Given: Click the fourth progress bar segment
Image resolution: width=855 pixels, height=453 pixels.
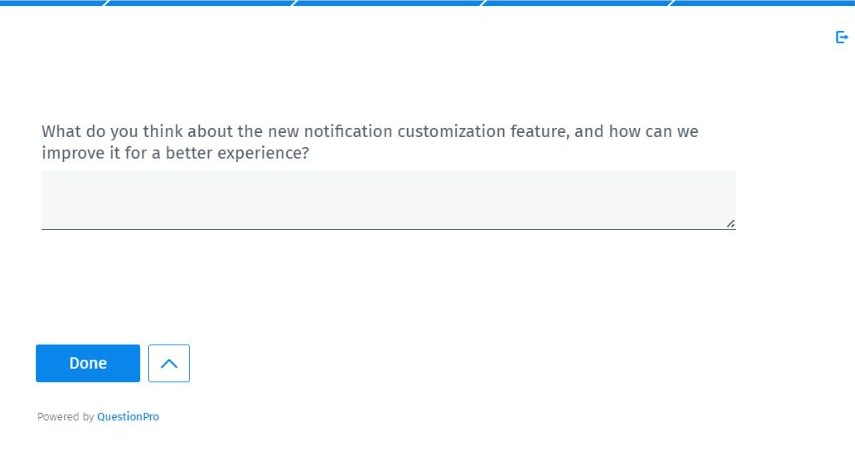Looking at the screenshot, I should (x=578, y=3).
